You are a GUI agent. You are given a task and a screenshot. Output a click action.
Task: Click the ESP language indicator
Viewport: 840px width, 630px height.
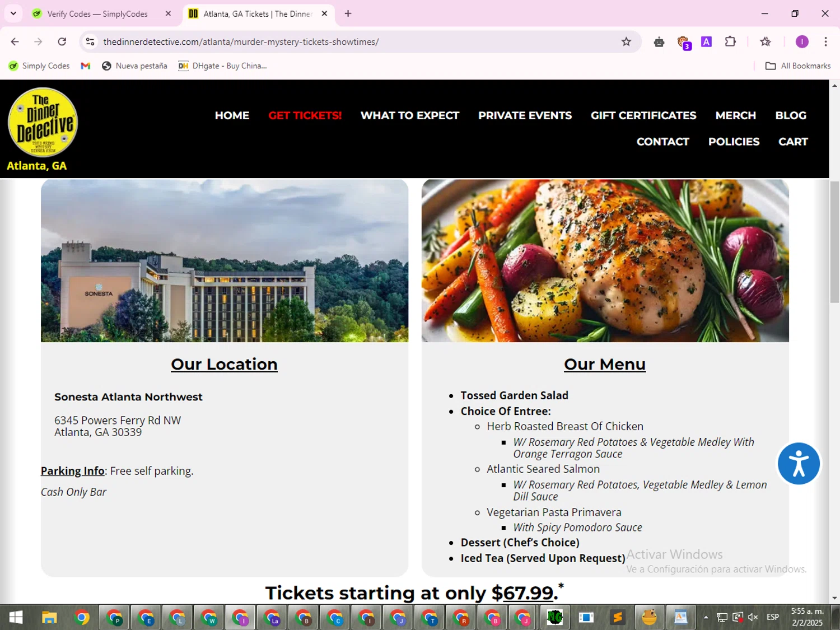[773, 617]
